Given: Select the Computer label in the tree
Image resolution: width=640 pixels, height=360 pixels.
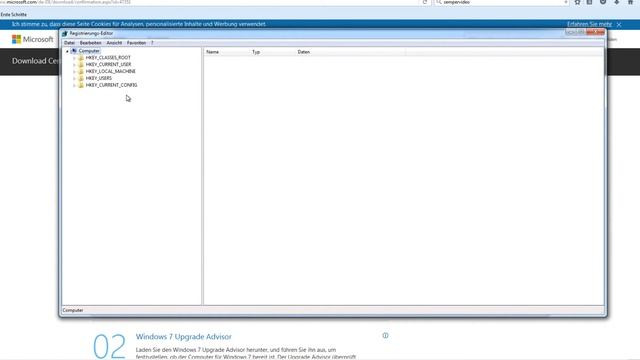Looking at the screenshot, I should [89, 51].
